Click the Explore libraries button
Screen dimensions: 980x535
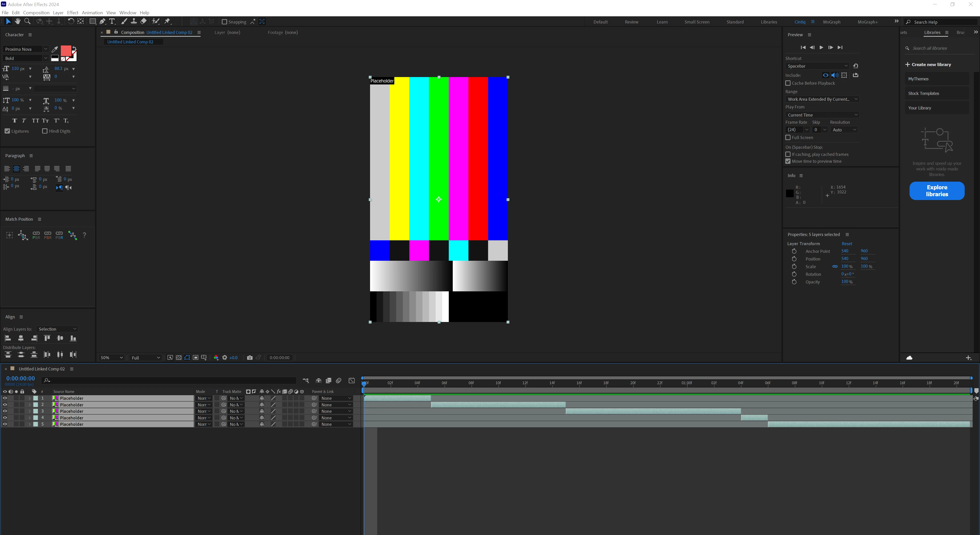(937, 191)
